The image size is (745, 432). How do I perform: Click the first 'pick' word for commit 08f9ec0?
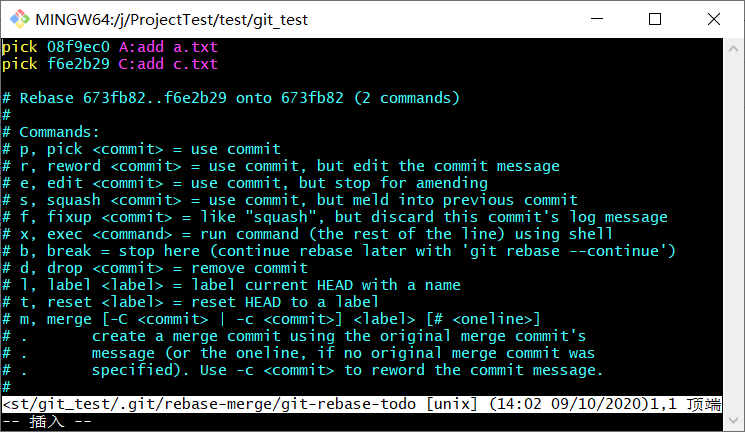tap(19, 47)
